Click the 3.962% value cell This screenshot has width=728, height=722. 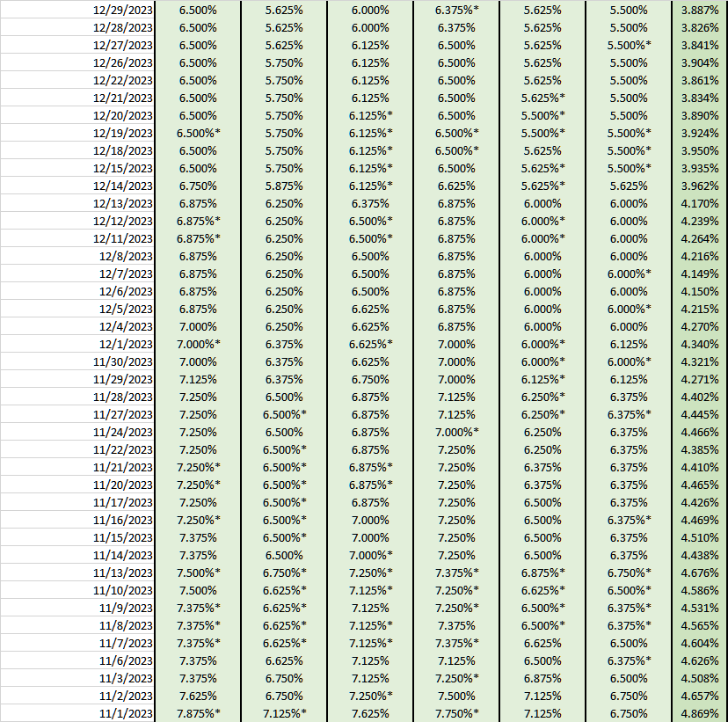click(x=700, y=186)
